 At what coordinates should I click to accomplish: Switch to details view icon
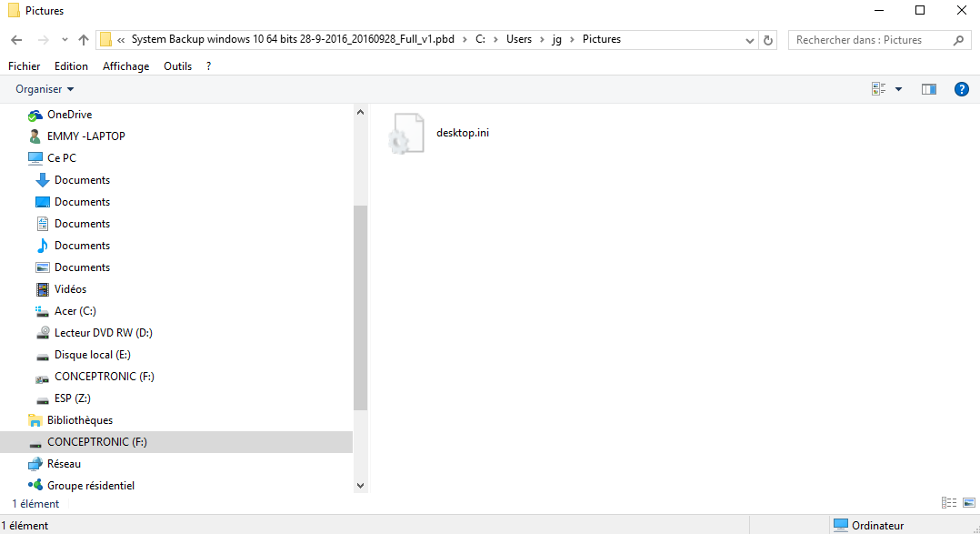pyautogui.click(x=949, y=503)
